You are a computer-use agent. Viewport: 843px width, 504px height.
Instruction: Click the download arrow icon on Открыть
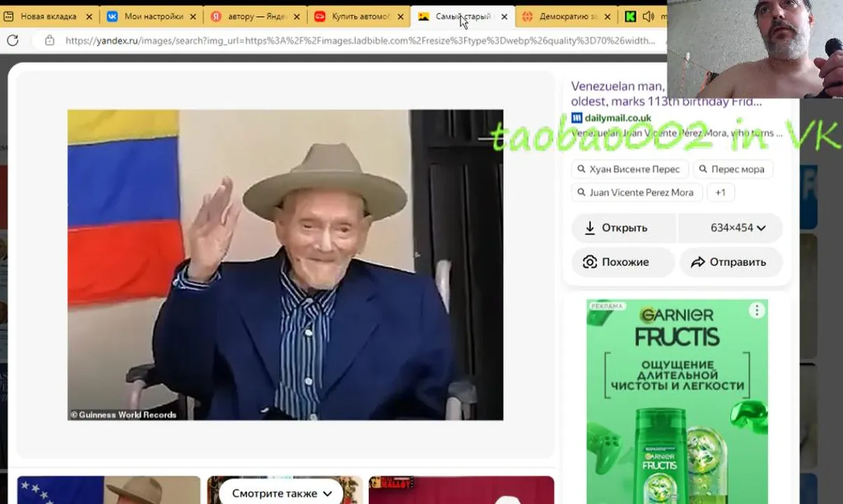tap(590, 227)
